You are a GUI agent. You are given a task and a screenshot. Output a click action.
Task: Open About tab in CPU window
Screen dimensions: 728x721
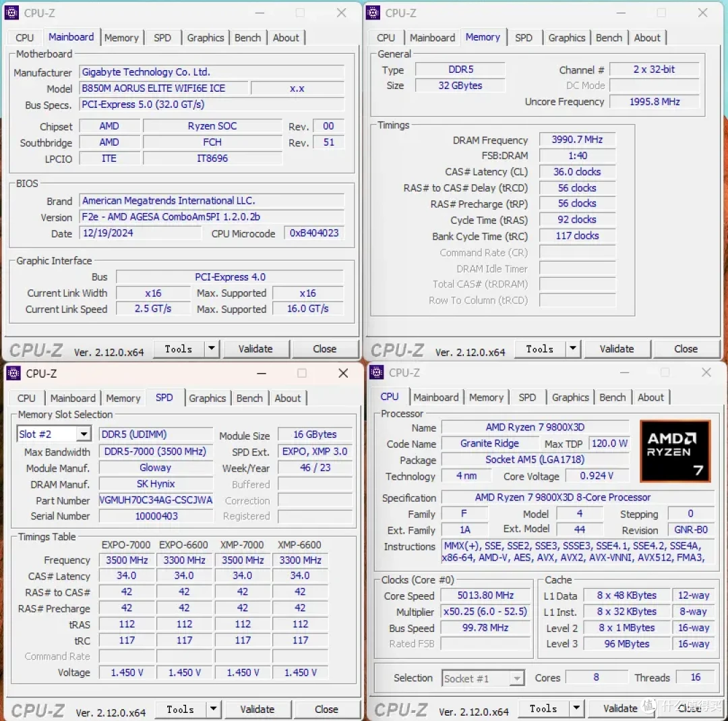pos(651,397)
